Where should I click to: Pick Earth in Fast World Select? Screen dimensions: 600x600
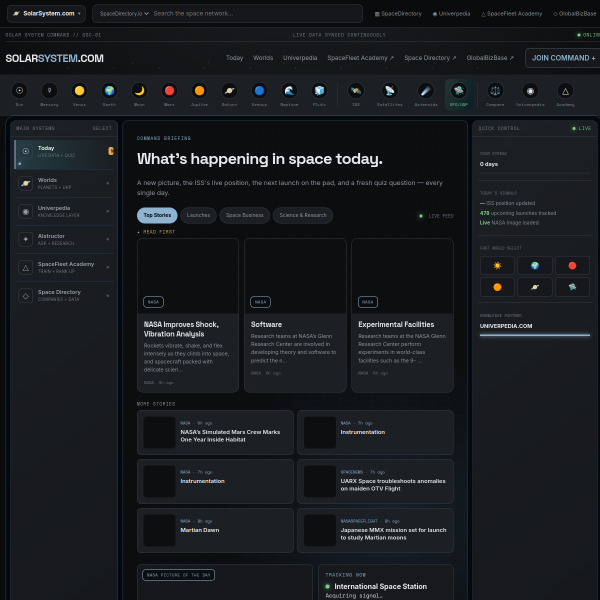535,266
